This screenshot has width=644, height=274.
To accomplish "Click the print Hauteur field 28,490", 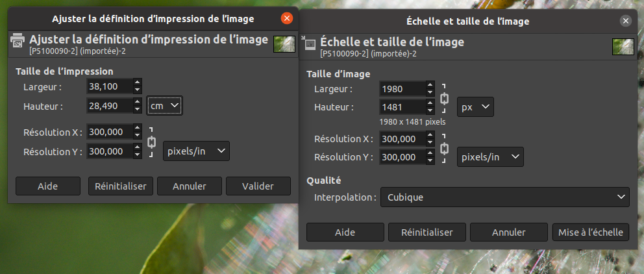I will pos(110,106).
